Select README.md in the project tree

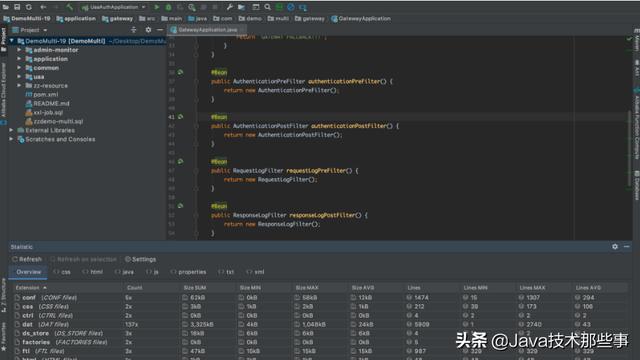47,104
